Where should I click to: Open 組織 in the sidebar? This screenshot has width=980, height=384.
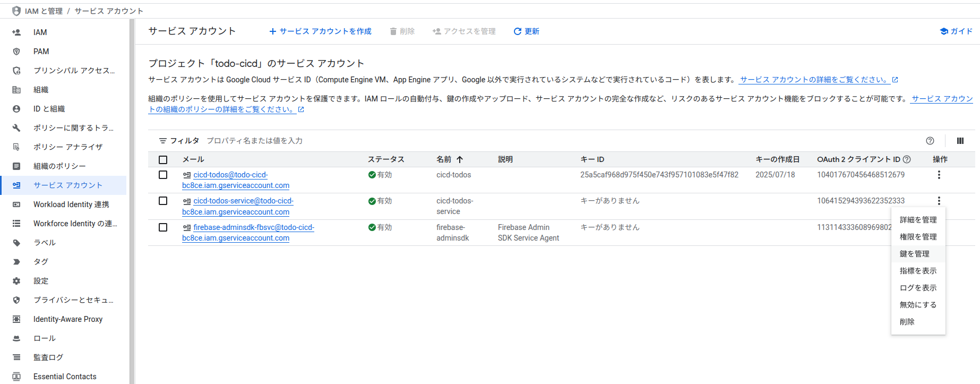click(x=64, y=90)
